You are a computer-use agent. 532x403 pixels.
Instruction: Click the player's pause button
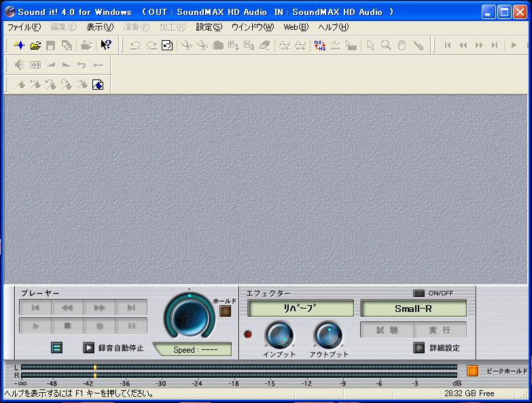[131, 326]
